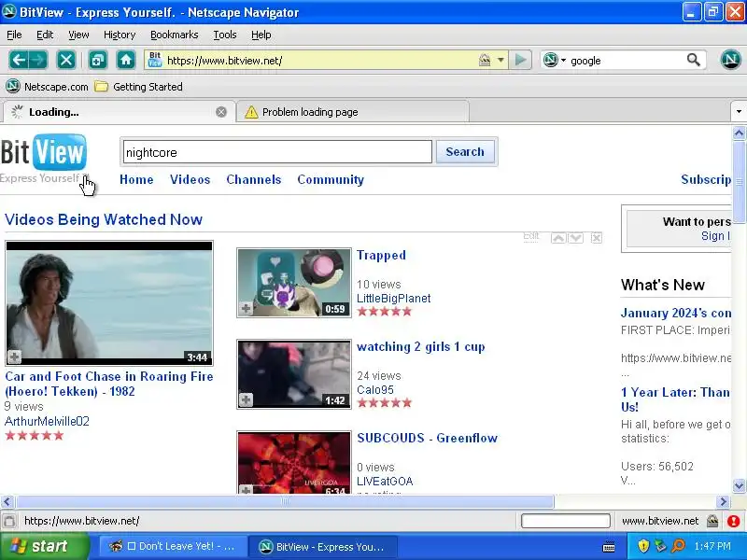Visit the ArthurMelville02 channel link
This screenshot has width=747, height=560.
pos(47,421)
